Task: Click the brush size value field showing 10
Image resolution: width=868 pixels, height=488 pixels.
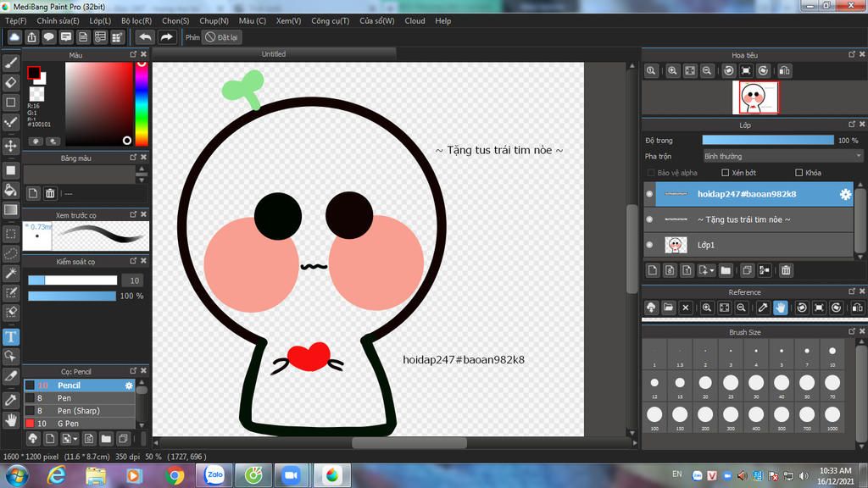Action: coord(133,280)
